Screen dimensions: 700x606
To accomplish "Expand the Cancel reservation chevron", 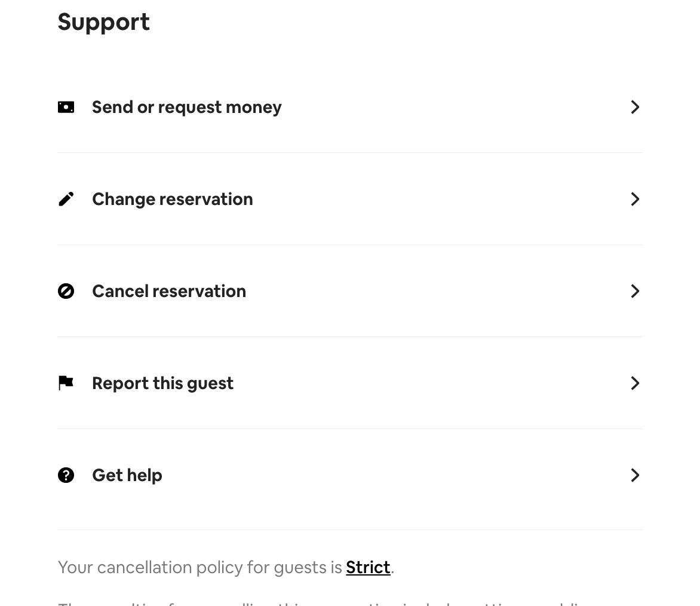I will 635,291.
